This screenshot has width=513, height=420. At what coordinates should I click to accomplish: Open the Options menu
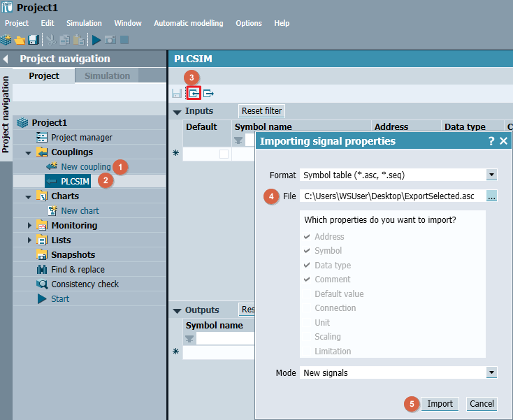249,23
